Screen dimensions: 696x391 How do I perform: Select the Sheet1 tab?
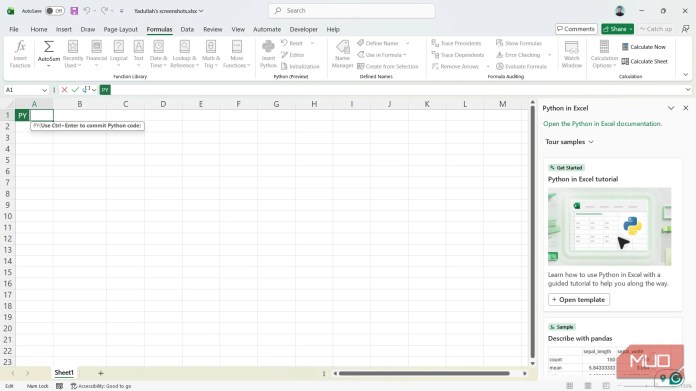64,373
